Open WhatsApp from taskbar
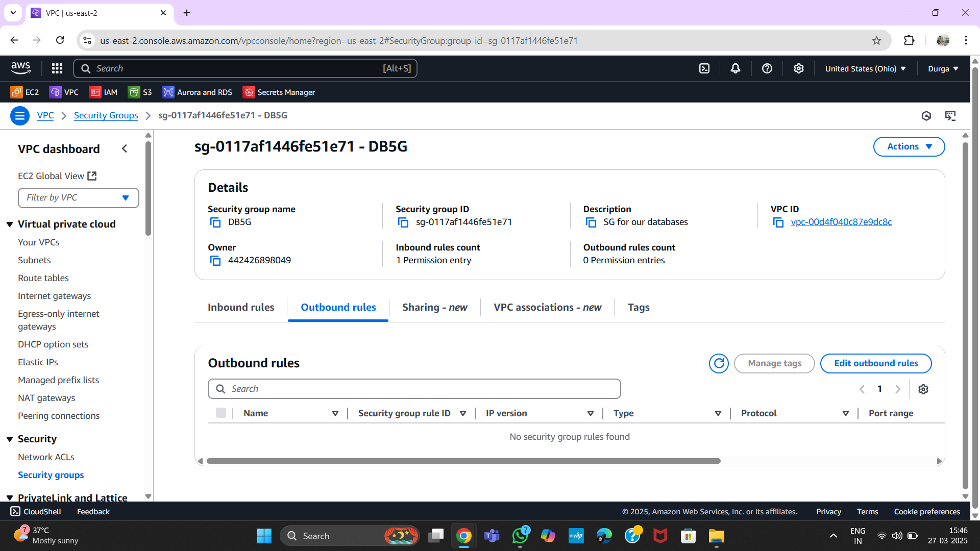Image resolution: width=980 pixels, height=551 pixels. pyautogui.click(x=520, y=536)
